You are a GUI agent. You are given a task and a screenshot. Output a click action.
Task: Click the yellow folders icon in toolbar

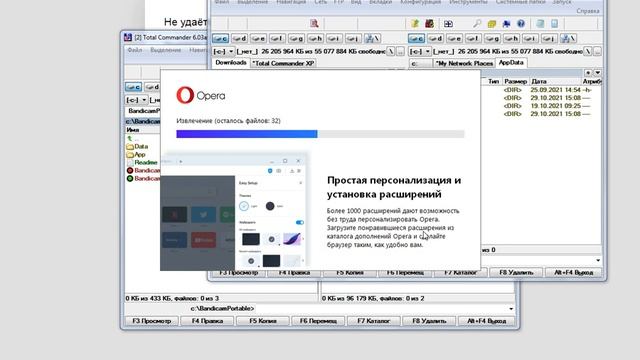pyautogui.click(x=491, y=24)
